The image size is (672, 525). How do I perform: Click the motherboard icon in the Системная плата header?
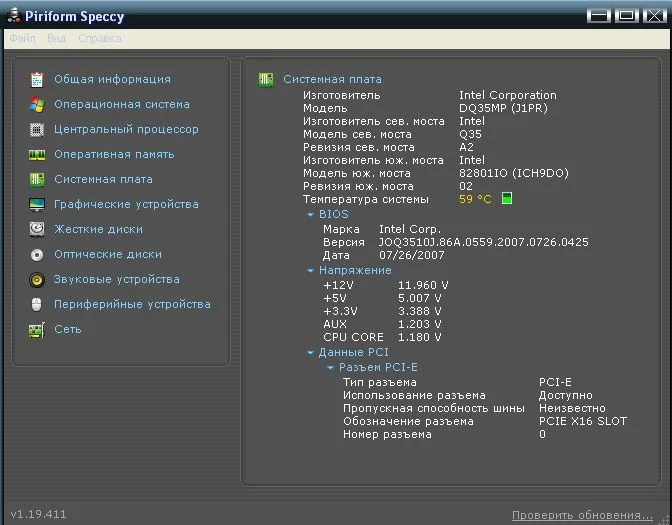pyautogui.click(x=266, y=79)
